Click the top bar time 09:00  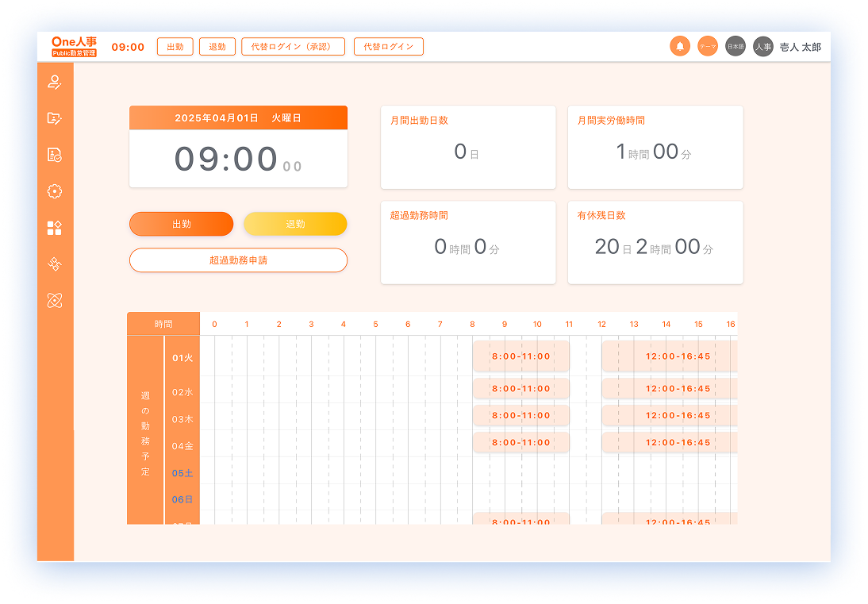click(x=128, y=47)
